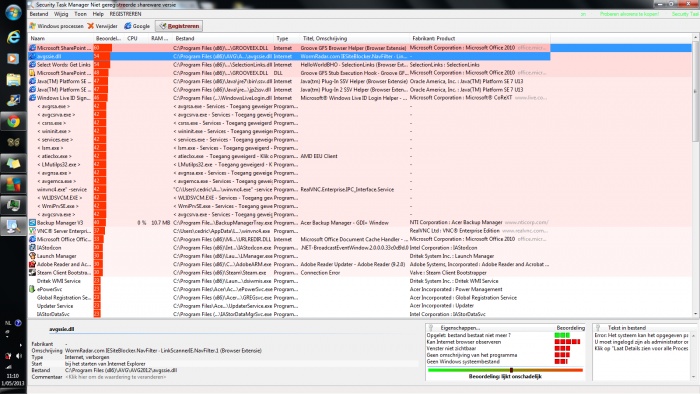Click the Steam Client Bootstrapper row icon

(x=32, y=273)
